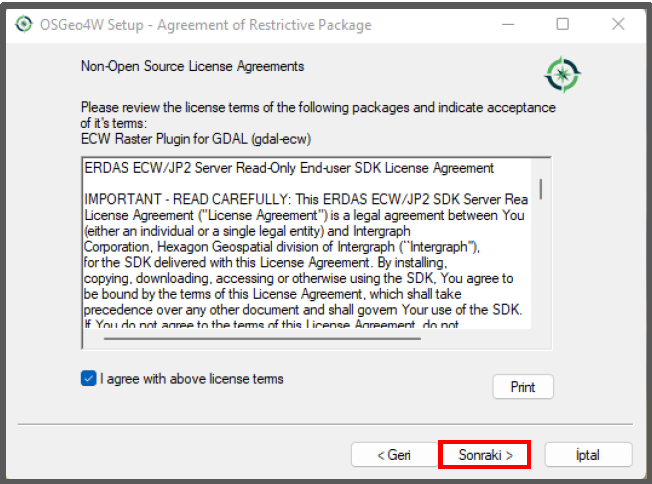Uncheck the license agreement checkbox

(x=89, y=378)
